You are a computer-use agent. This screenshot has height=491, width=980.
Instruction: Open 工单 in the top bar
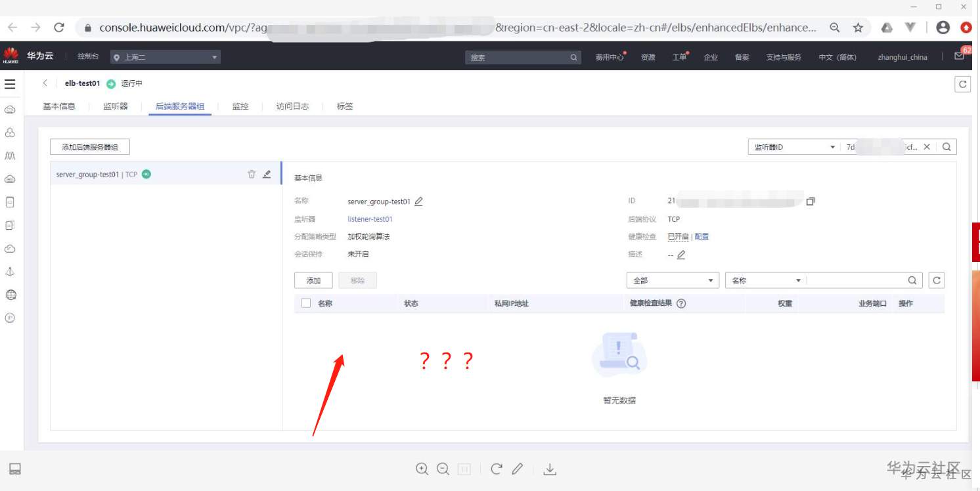[x=679, y=57]
